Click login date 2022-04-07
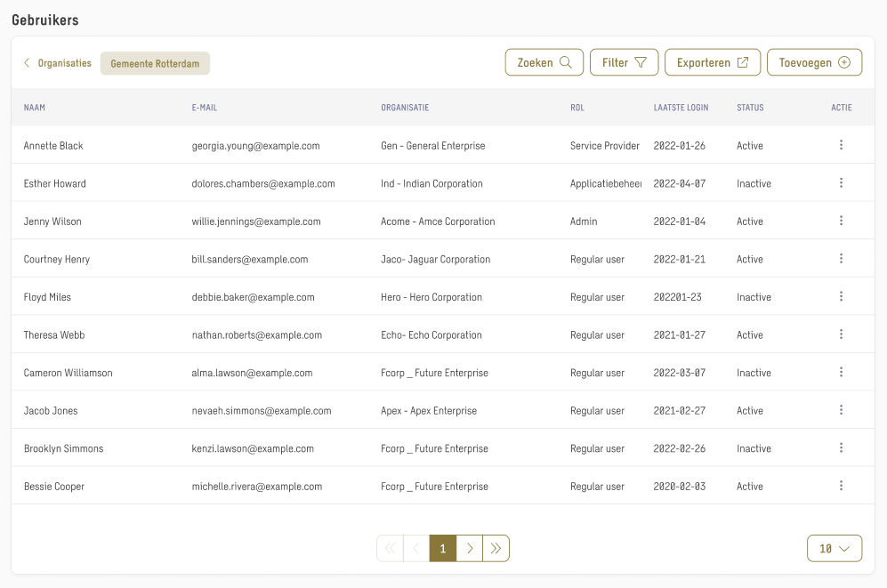This screenshot has width=887, height=588. point(680,183)
